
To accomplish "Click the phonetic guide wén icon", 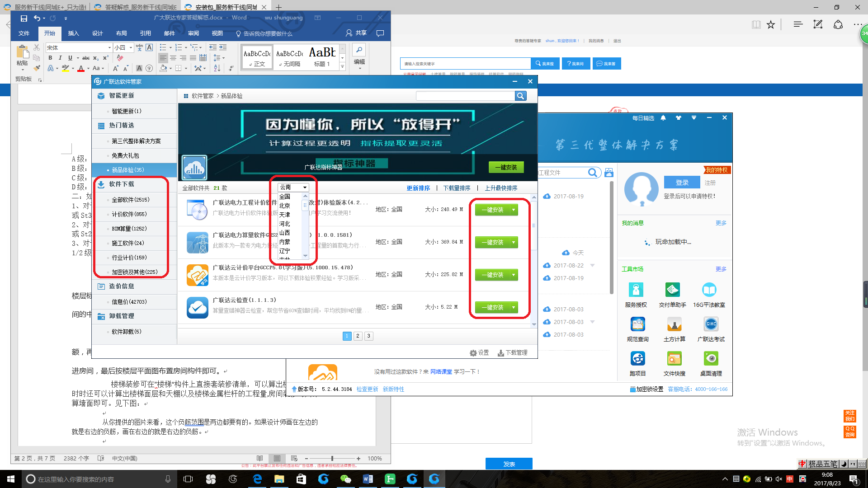I will pyautogui.click(x=139, y=47).
